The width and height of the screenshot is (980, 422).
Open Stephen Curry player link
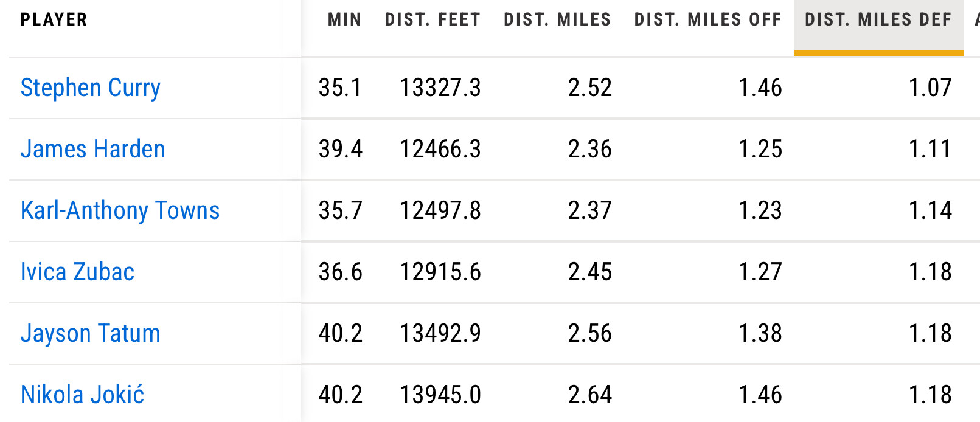pos(90,88)
